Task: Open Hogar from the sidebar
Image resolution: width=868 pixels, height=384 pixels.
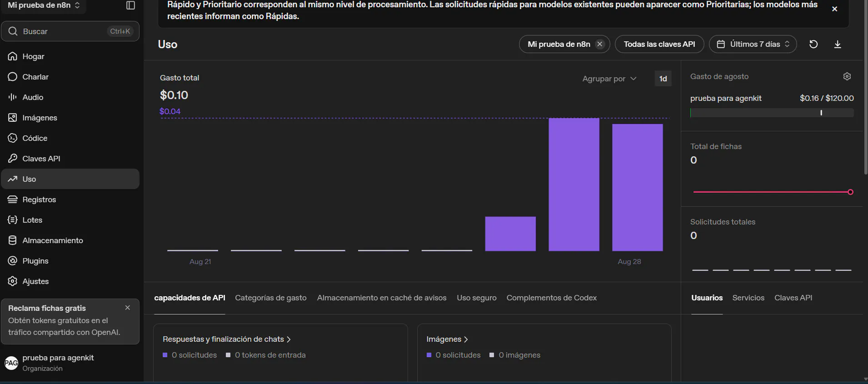Action: [70, 56]
